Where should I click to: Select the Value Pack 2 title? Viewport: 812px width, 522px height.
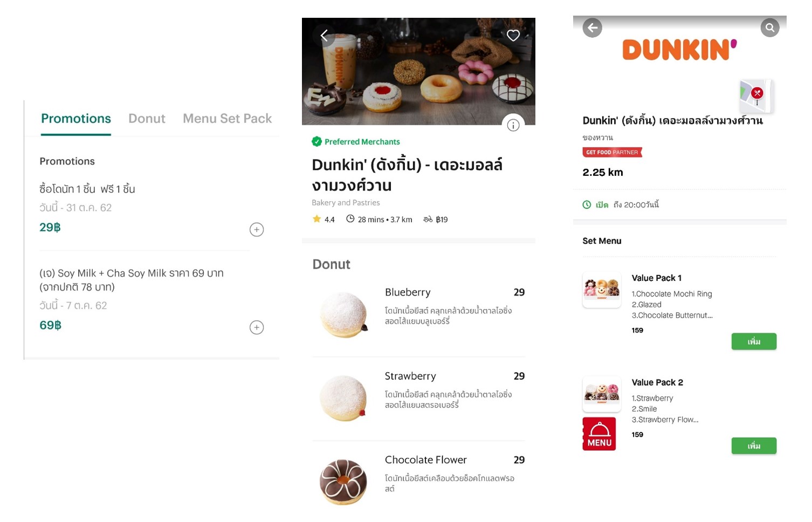(657, 382)
